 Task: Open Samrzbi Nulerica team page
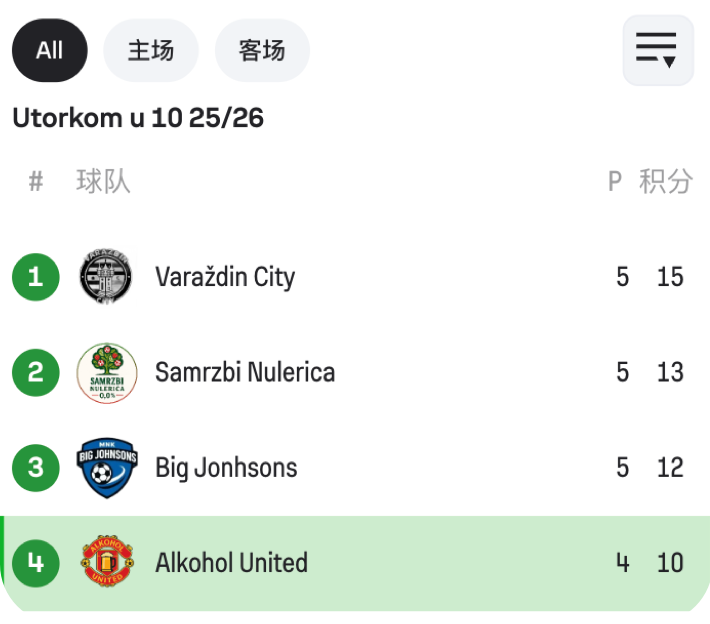pyautogui.click(x=245, y=372)
